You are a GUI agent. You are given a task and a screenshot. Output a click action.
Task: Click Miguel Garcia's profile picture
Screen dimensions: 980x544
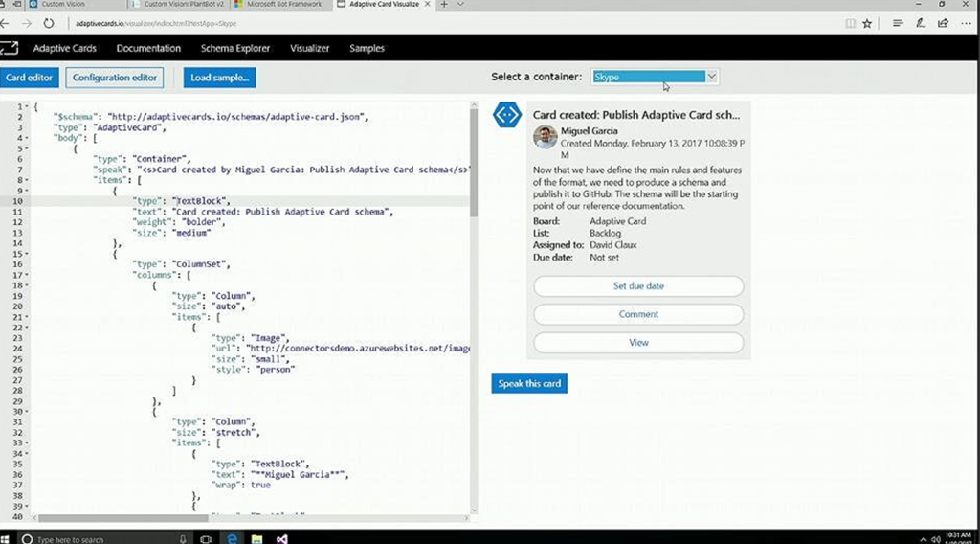coord(545,137)
